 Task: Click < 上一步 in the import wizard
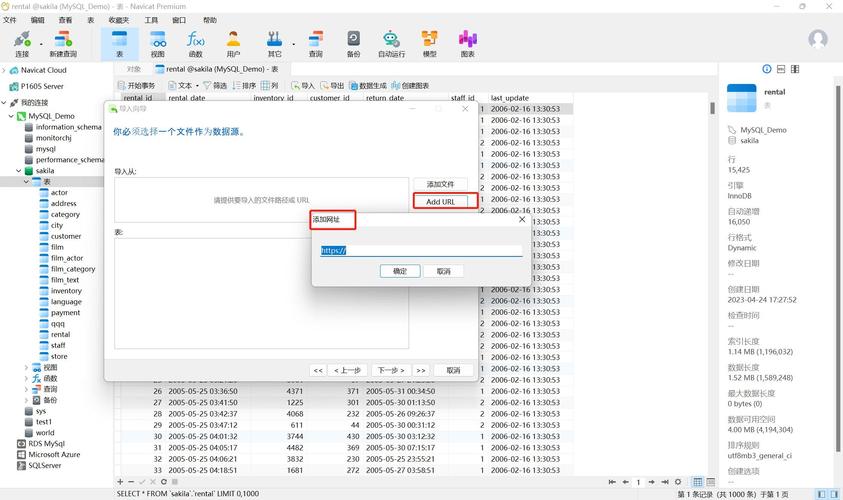point(347,370)
